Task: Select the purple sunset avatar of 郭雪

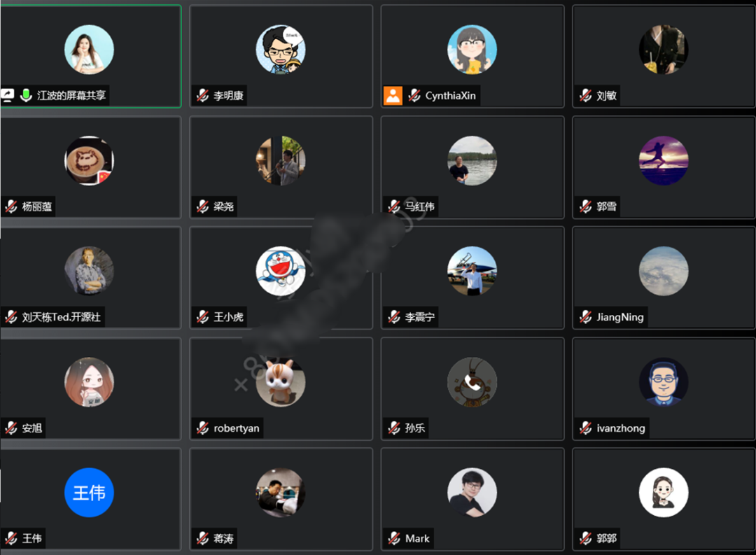Action: click(664, 160)
